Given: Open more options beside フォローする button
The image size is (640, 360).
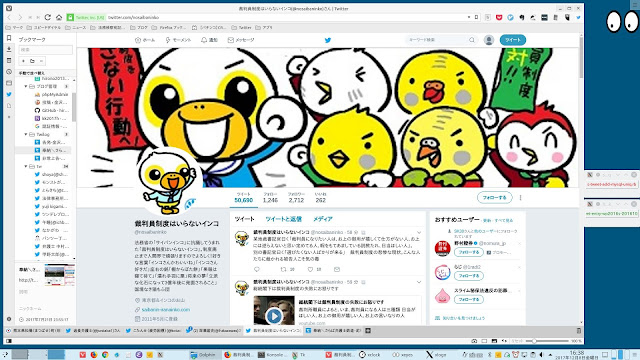Looking at the screenshot, I should [x=520, y=198].
